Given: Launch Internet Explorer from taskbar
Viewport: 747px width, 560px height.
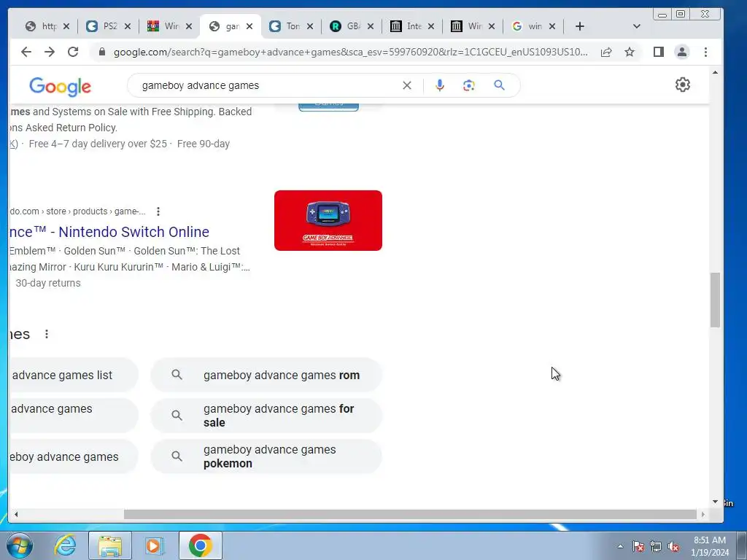Looking at the screenshot, I should 65,545.
